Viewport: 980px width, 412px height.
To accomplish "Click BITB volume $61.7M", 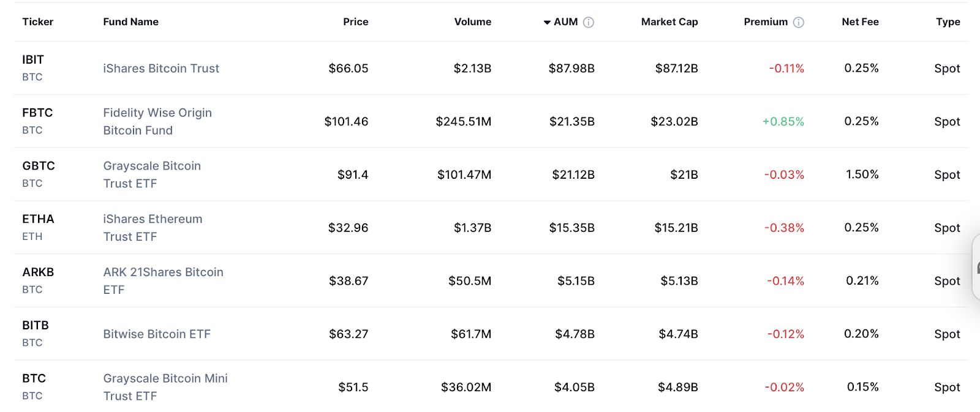I will [471, 334].
